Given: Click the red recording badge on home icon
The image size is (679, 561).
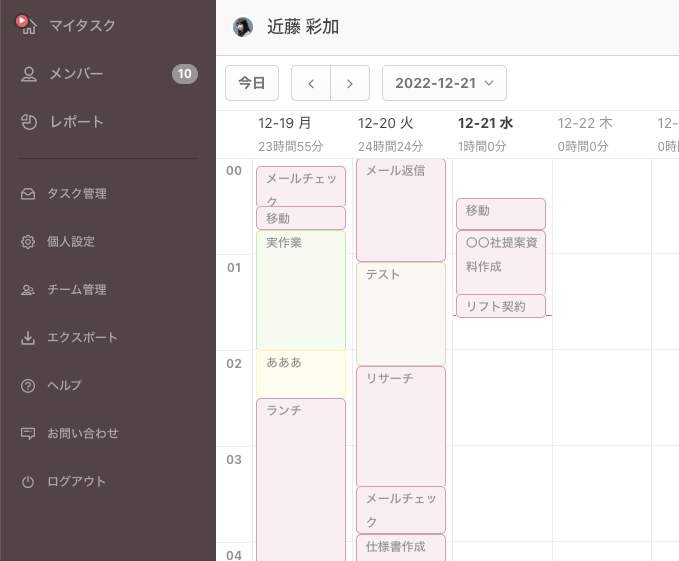Looking at the screenshot, I should coord(21,21).
